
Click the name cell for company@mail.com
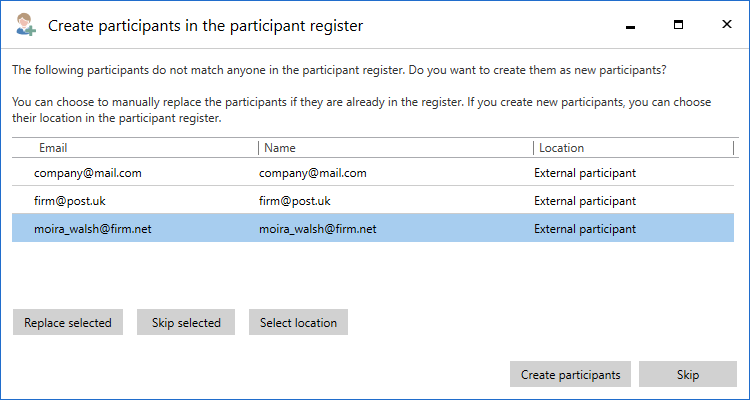pos(312,173)
